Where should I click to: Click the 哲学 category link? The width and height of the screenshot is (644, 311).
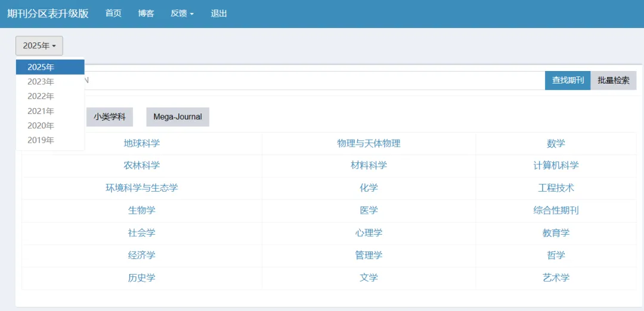click(x=556, y=255)
